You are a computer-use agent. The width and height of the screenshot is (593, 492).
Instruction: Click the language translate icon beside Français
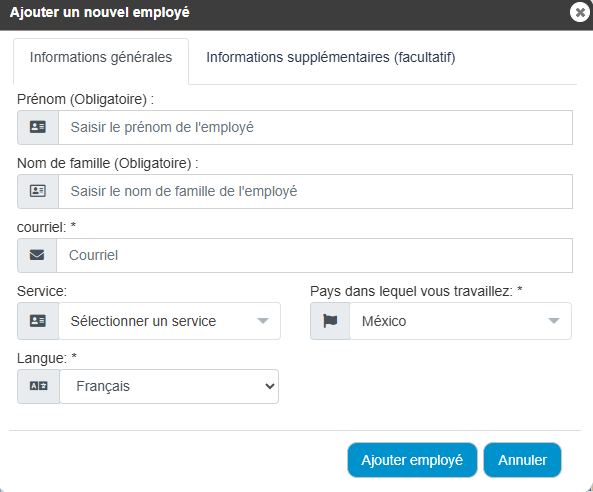pos(39,386)
